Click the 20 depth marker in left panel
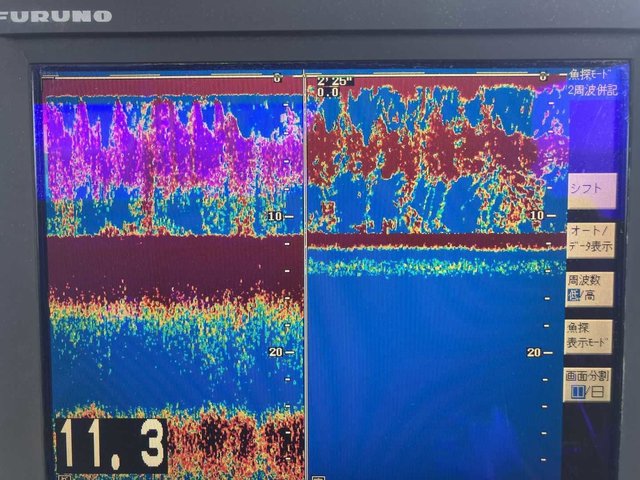 [276, 352]
